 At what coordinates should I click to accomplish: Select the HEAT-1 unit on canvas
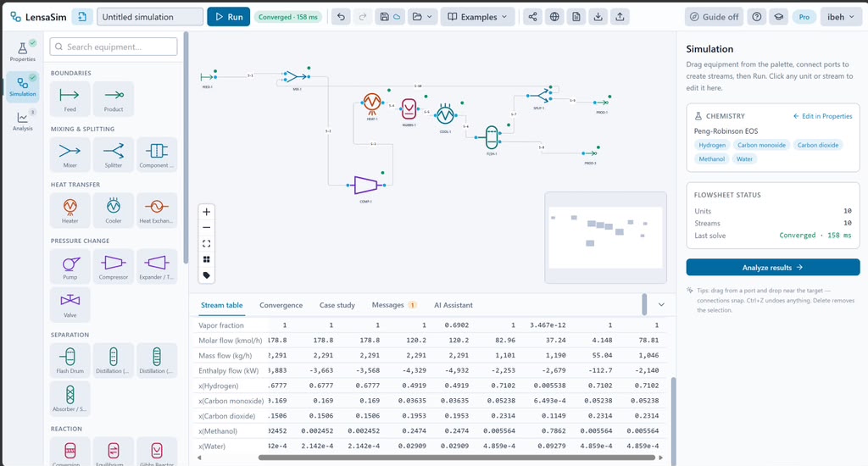point(372,103)
